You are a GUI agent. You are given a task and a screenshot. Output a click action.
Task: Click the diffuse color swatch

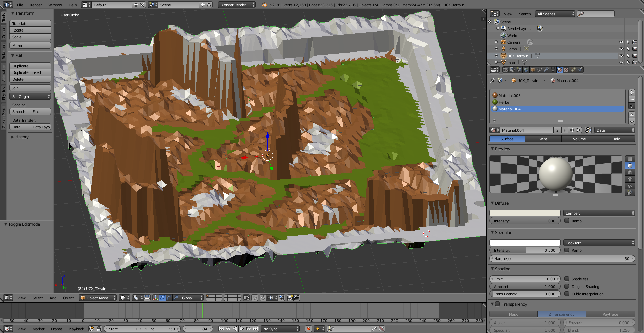[x=524, y=213]
